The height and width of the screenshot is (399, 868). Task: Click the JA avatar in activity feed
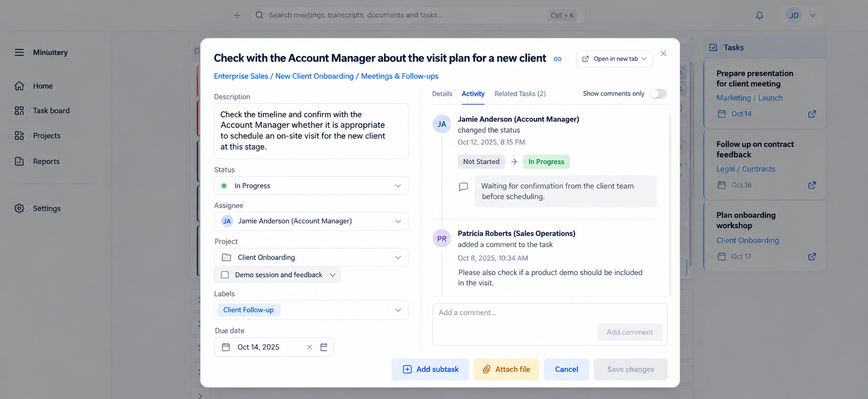click(442, 124)
